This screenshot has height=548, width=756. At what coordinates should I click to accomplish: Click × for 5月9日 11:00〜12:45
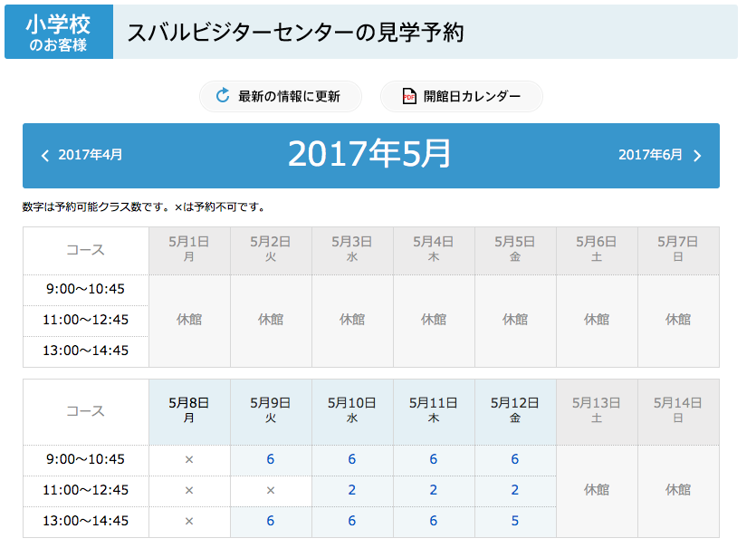(271, 491)
